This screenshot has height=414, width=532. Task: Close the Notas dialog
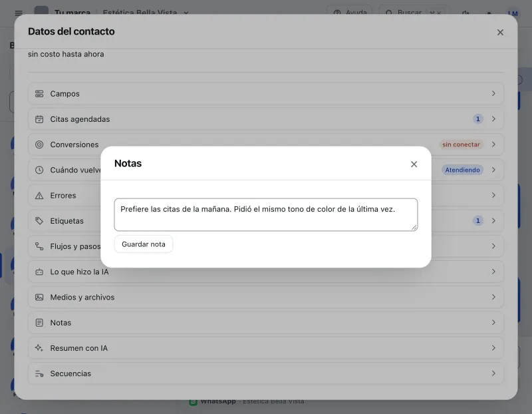point(414,164)
